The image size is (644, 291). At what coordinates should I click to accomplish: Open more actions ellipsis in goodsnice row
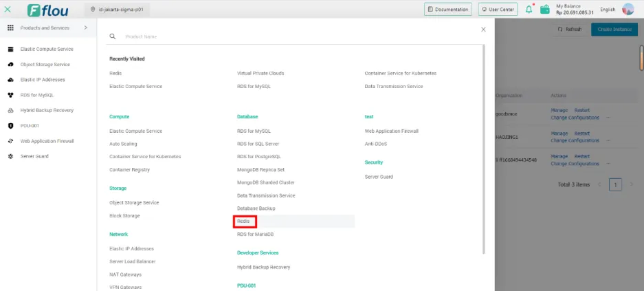tap(608, 118)
